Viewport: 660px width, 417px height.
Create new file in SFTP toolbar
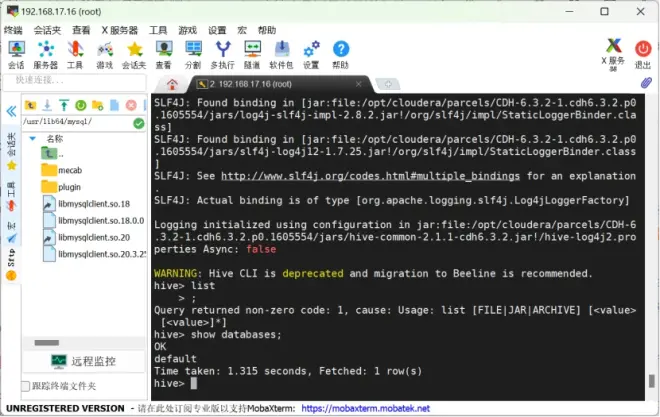pyautogui.click(x=114, y=105)
